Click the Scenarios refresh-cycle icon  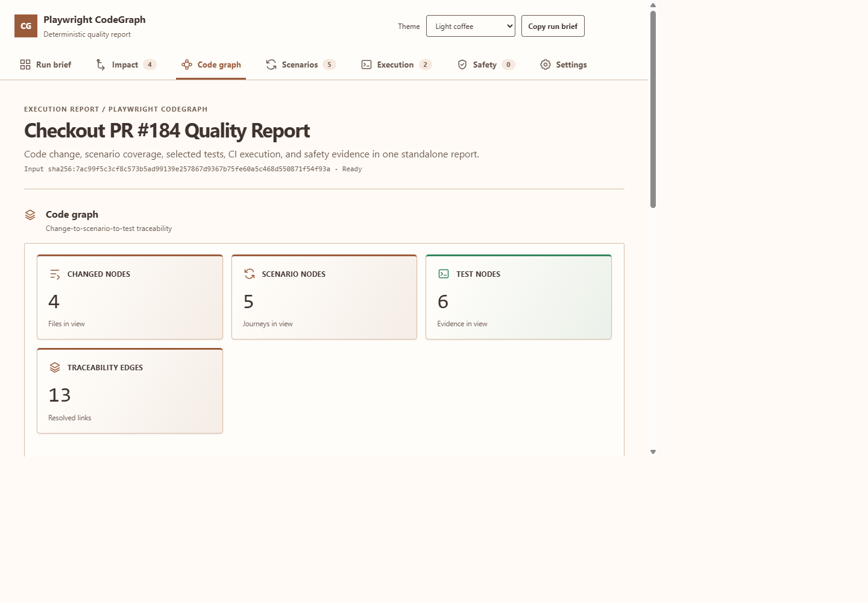tap(271, 65)
